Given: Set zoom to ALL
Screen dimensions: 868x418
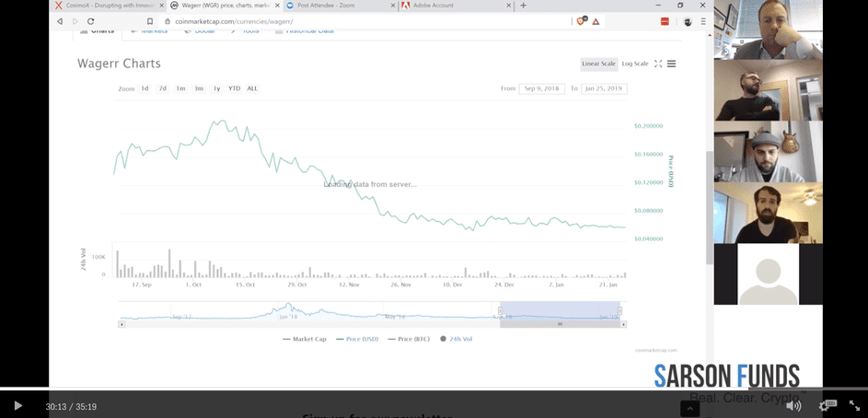Looking at the screenshot, I should 252,88.
